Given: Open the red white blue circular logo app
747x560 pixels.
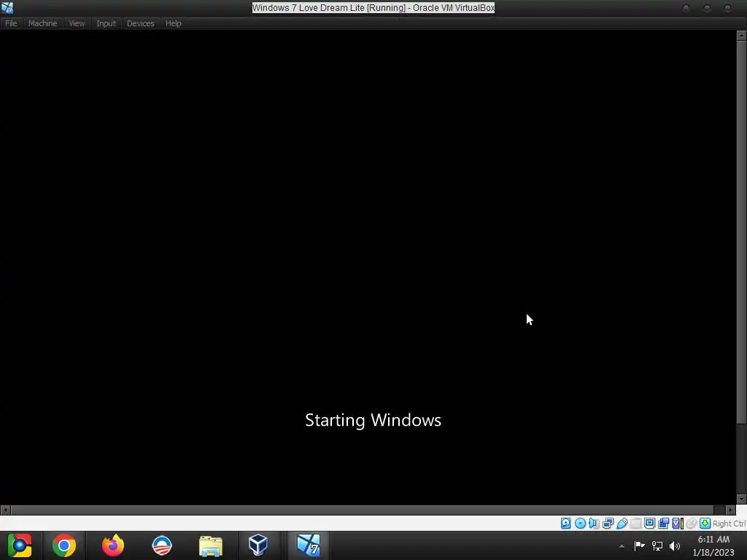Looking at the screenshot, I should pyautogui.click(x=161, y=545).
